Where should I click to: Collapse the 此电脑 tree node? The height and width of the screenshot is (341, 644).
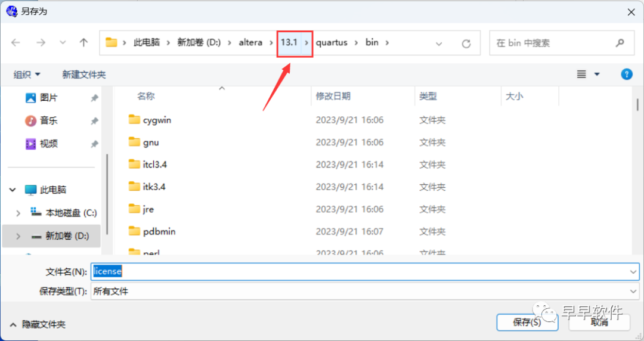point(13,190)
